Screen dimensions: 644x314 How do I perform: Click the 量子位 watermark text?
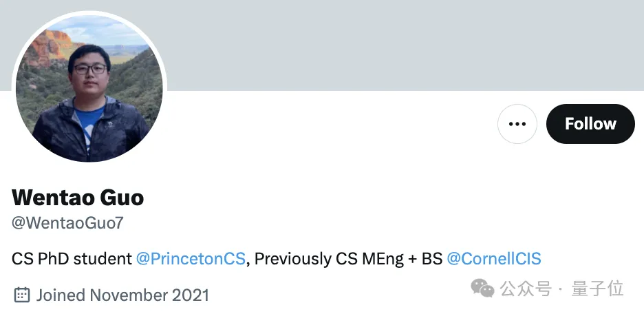[597, 289]
